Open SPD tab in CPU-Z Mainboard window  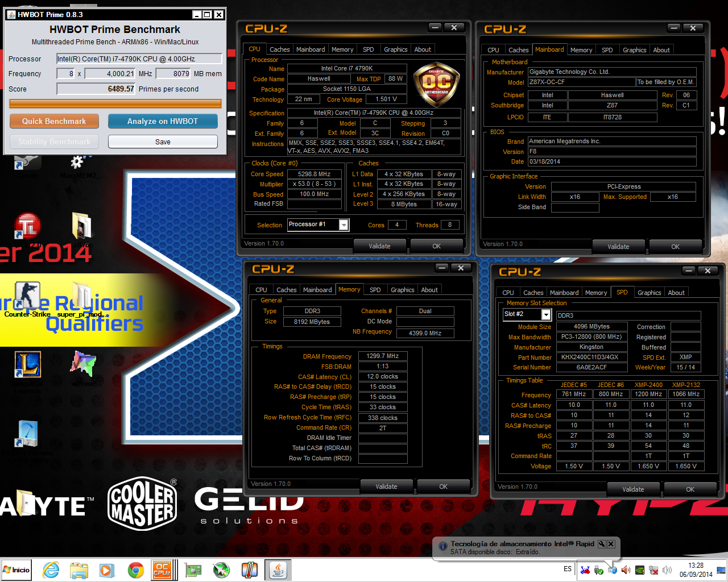(x=607, y=50)
